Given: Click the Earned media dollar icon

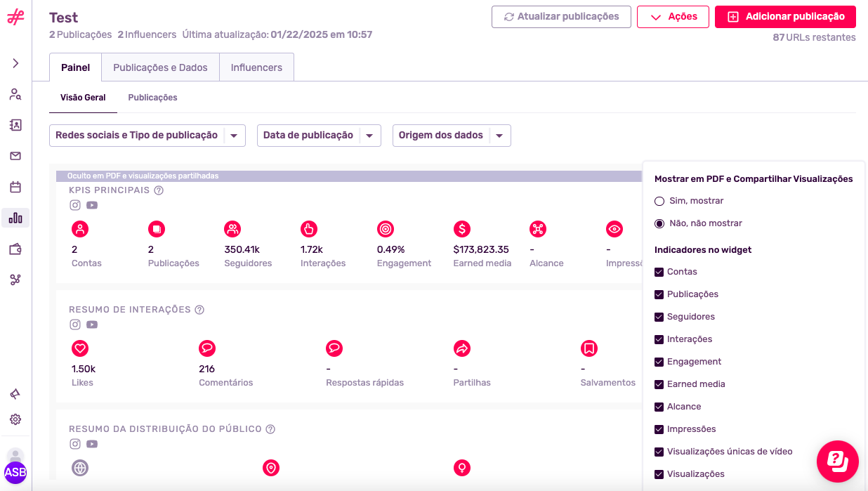Looking at the screenshot, I should coord(462,229).
